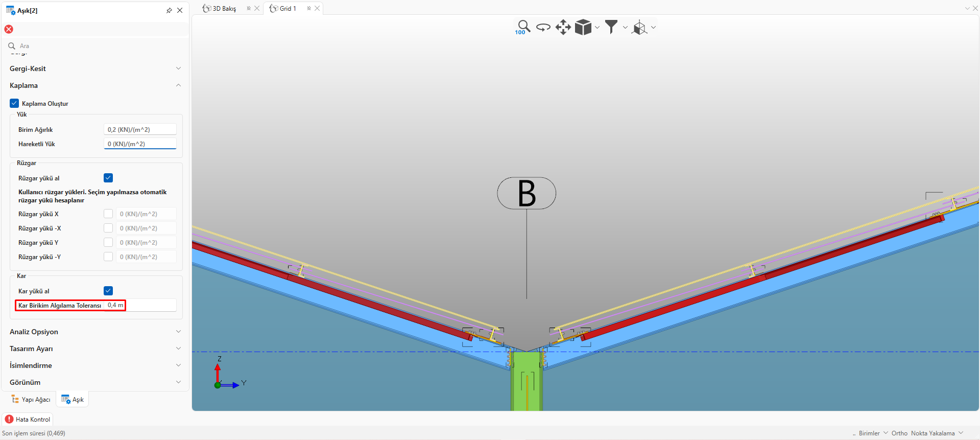The image size is (980, 440).
Task: Click the grid axis B bubble label
Action: coord(527,193)
